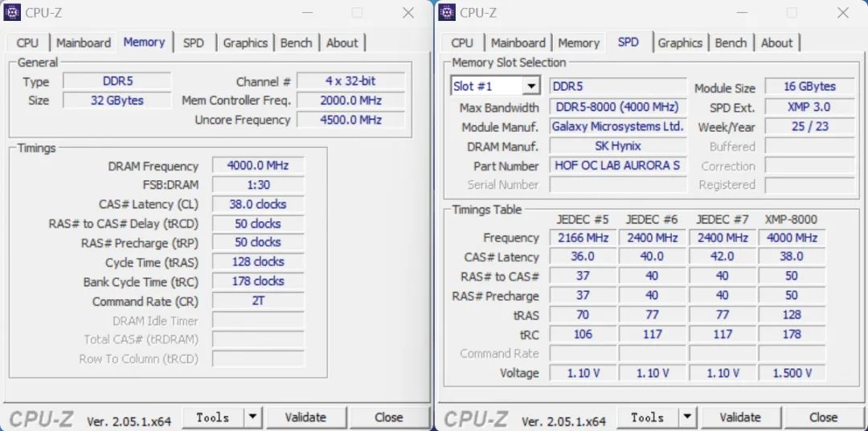Click JEDEC #5 tRAS 70 cell
Viewport: 868px width, 431px height.
tap(583, 314)
